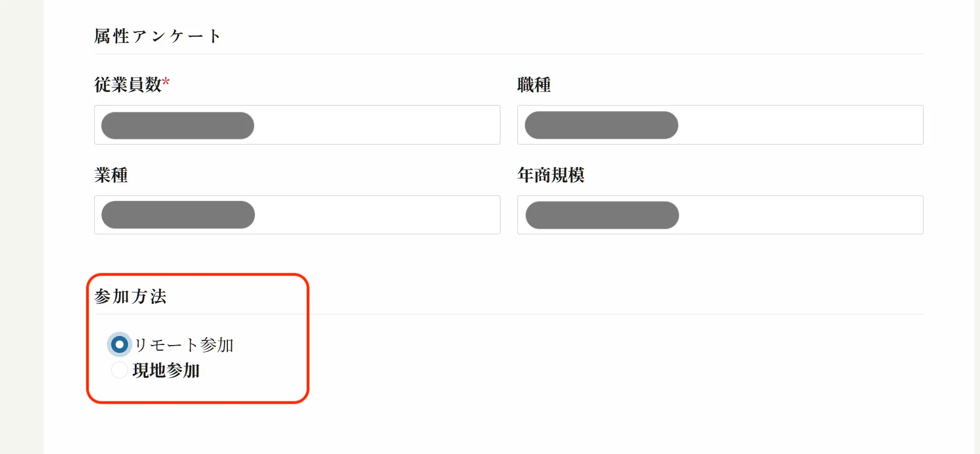
Task: Click the gray masked value in 職種
Action: (601, 125)
